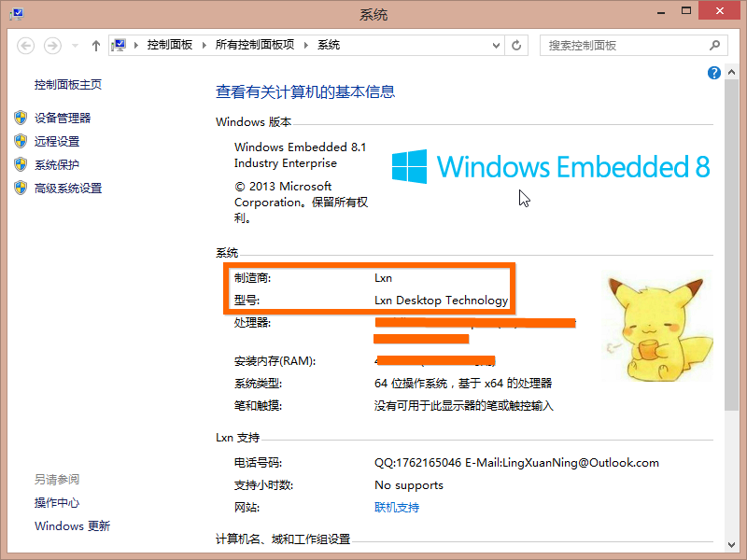747x560 pixels.
Task: Click the Back navigation arrow
Action: point(26,46)
